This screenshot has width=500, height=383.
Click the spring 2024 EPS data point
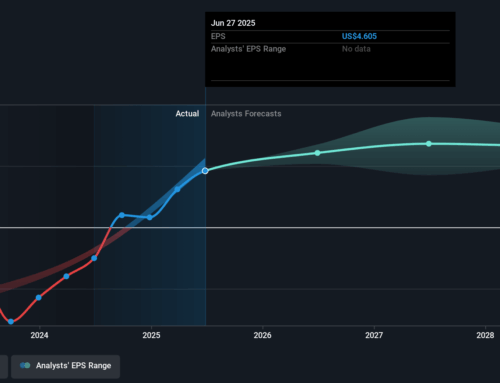point(66,276)
